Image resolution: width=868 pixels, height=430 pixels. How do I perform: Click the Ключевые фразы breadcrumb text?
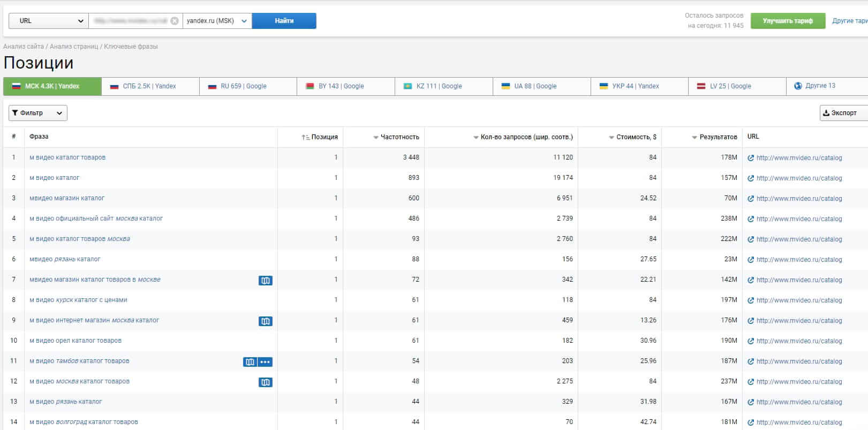pos(131,47)
